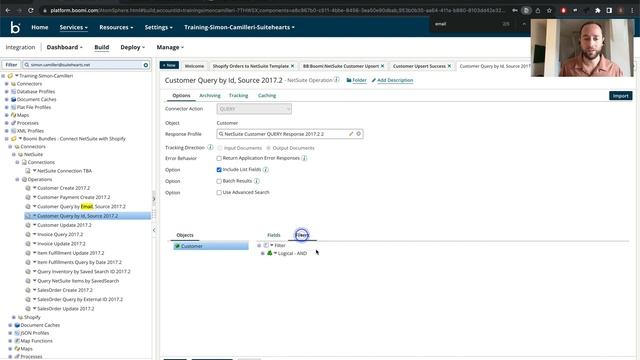The image size is (640, 360).
Task: Click the green Logical - AND filter icon
Action: pos(269,253)
